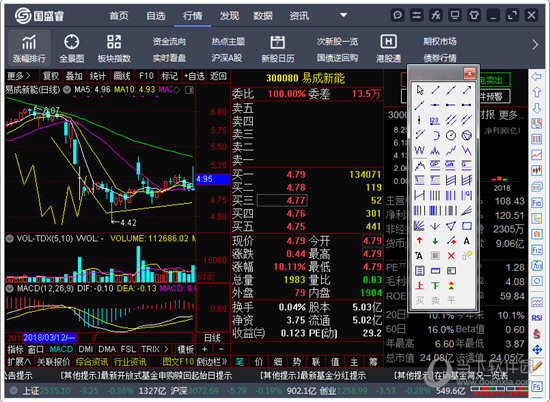
Task: Toggle the VOL-TDX panel round button
Action: click(x=9, y=239)
